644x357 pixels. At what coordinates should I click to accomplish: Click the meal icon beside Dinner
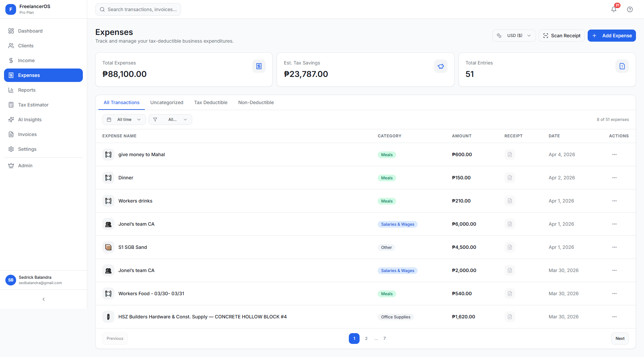point(108,178)
